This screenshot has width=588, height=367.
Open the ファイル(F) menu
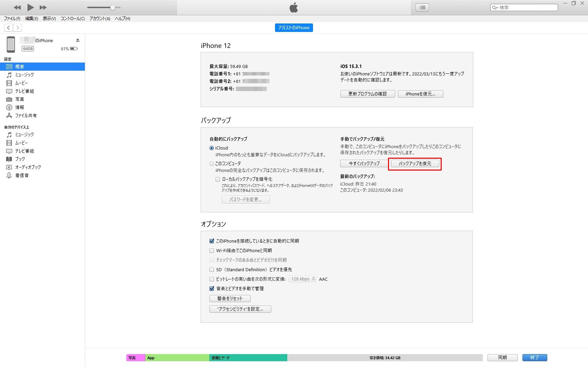pos(12,18)
